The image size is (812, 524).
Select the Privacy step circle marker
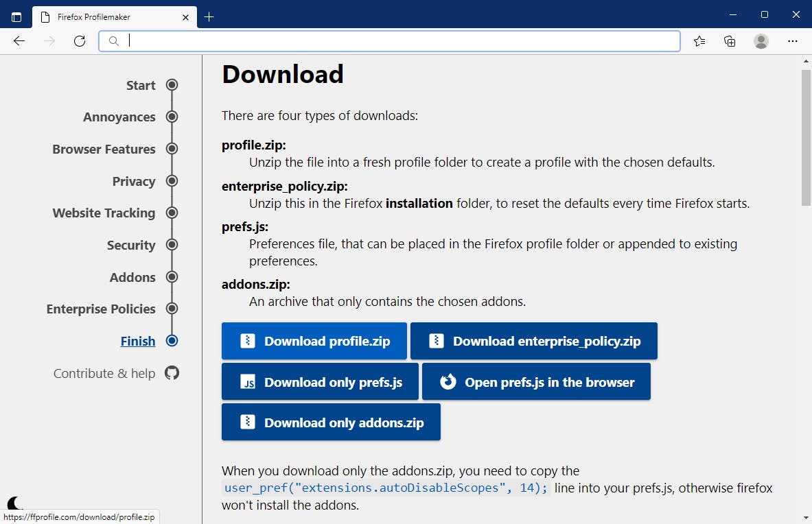click(x=172, y=181)
